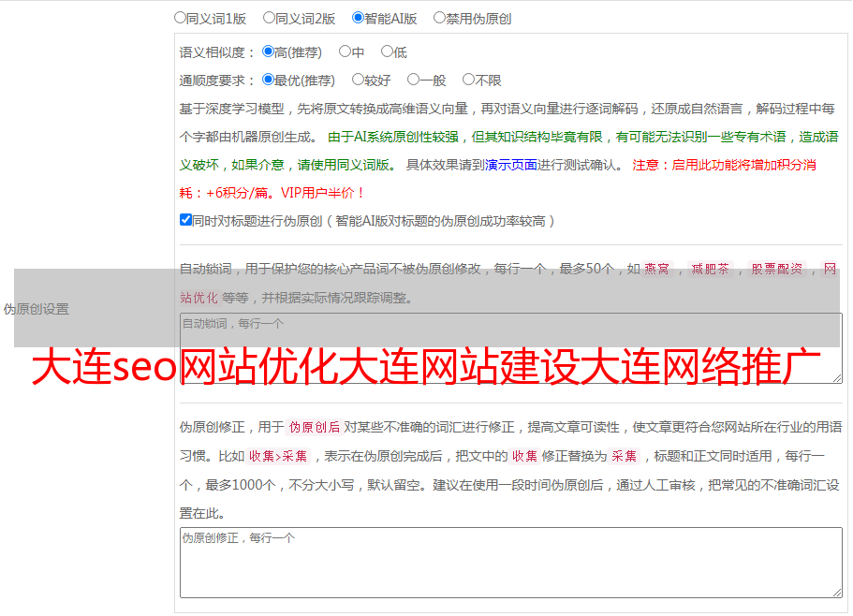Screen dimensions: 853x616
Task: Click red notice text 耗：+6积分/篇
Action: [228, 193]
